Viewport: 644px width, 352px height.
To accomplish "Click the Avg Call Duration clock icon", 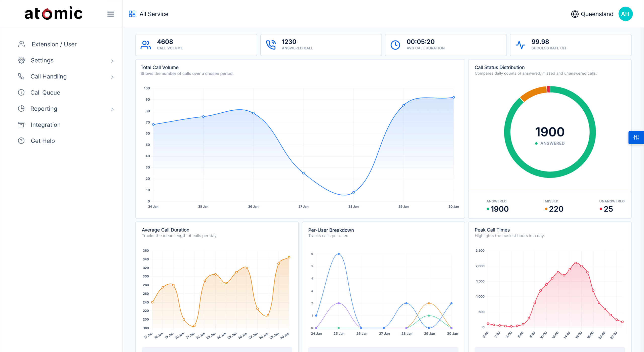I will pyautogui.click(x=395, y=45).
